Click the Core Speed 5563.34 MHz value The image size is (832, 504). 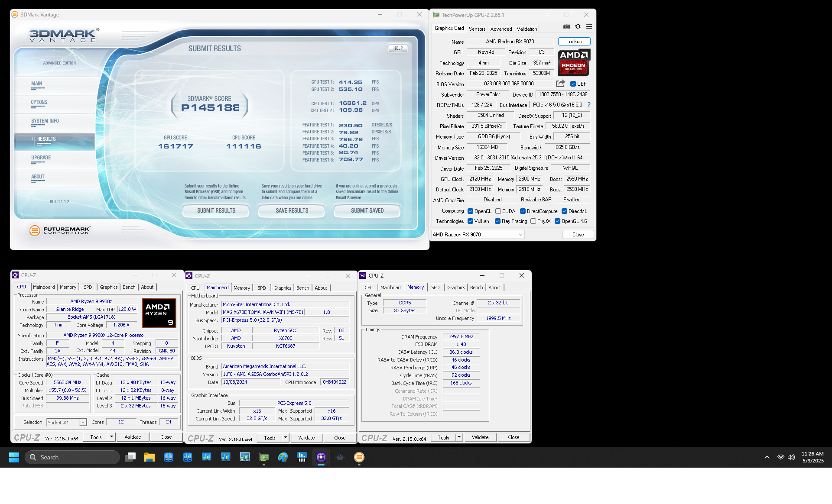[68, 383]
